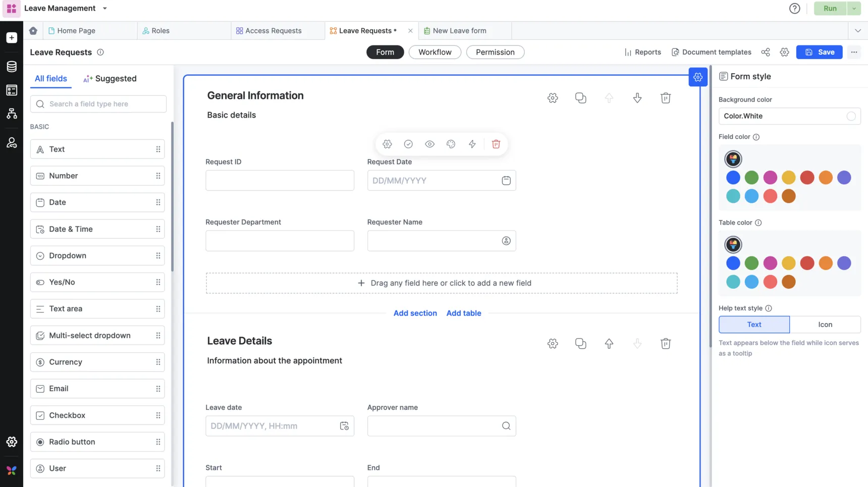
Task: Switch to All fields tab
Action: coord(50,79)
